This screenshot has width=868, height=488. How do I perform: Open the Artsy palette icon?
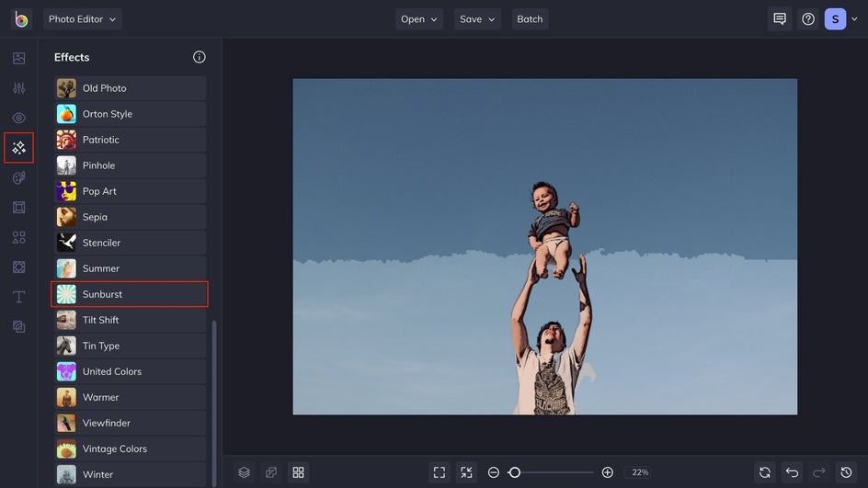pos(18,177)
